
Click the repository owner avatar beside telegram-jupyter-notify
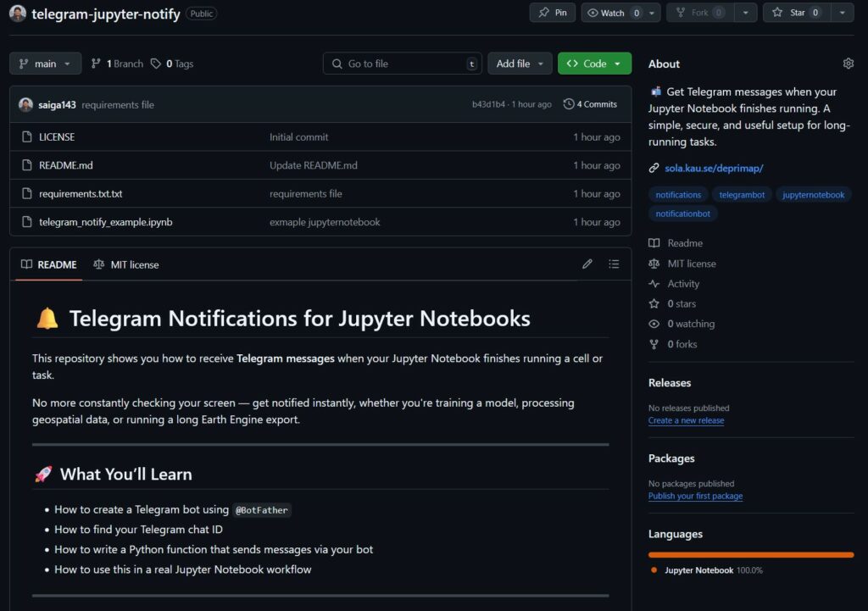click(18, 14)
